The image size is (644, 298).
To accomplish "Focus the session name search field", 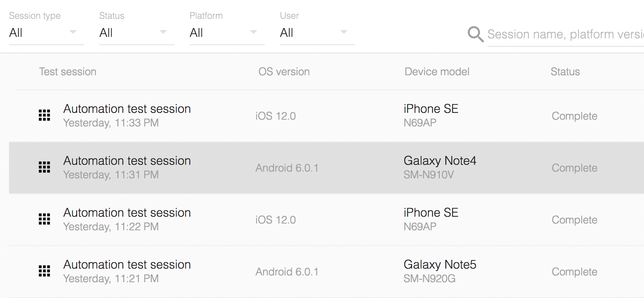I will point(565,34).
